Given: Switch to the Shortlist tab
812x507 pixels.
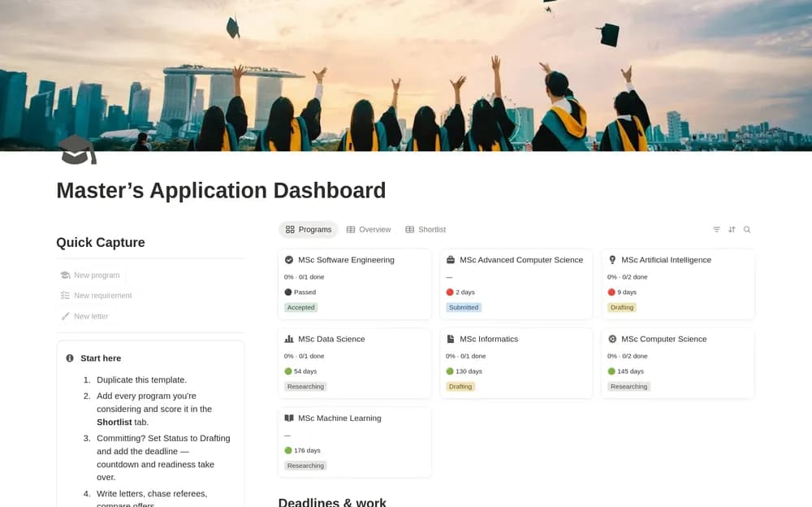Looking at the screenshot, I should 425,229.
